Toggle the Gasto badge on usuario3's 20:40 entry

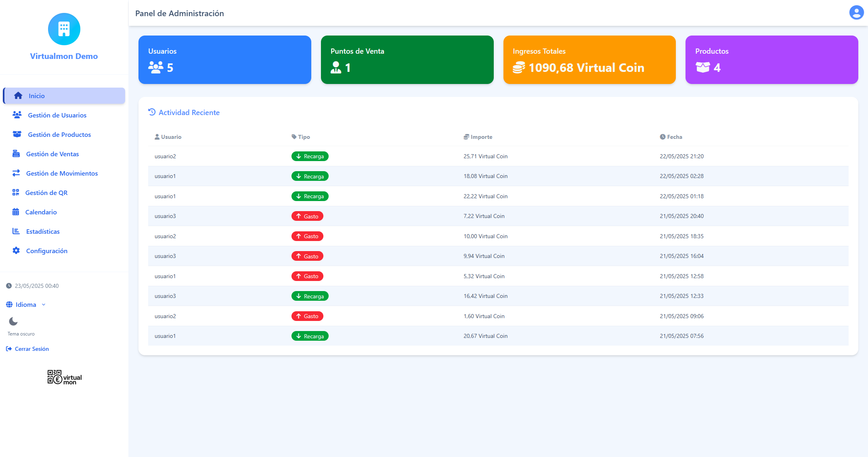[307, 216]
